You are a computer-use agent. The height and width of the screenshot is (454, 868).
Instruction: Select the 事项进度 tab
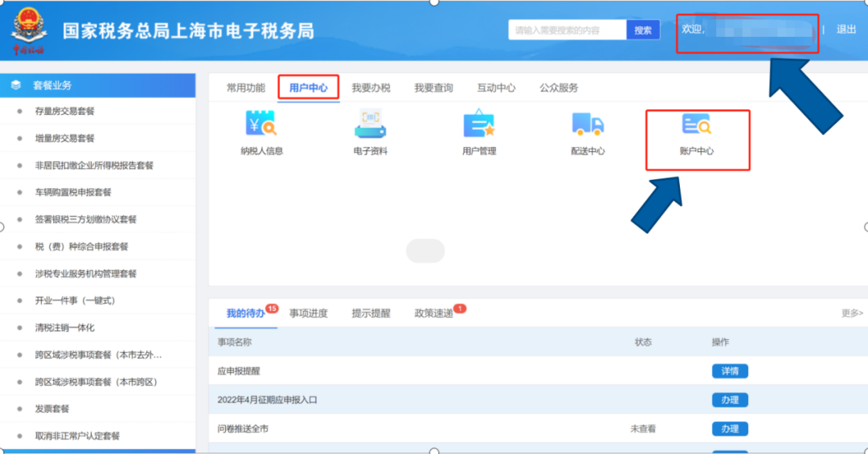(x=309, y=313)
